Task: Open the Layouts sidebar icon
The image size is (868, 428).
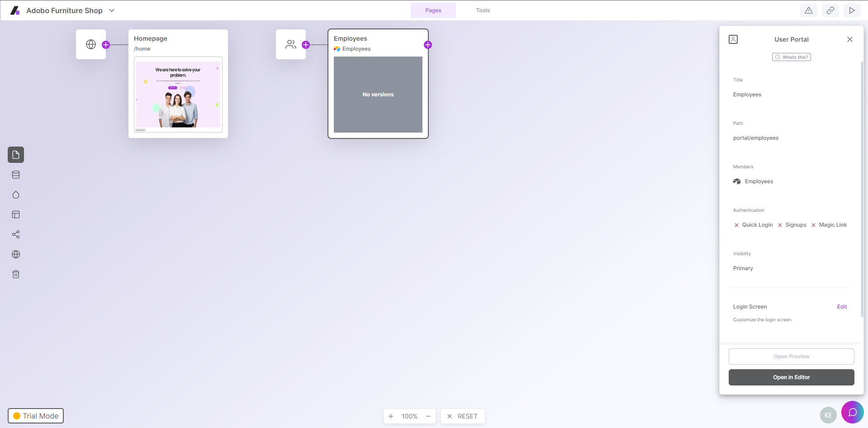Action: pos(16,214)
